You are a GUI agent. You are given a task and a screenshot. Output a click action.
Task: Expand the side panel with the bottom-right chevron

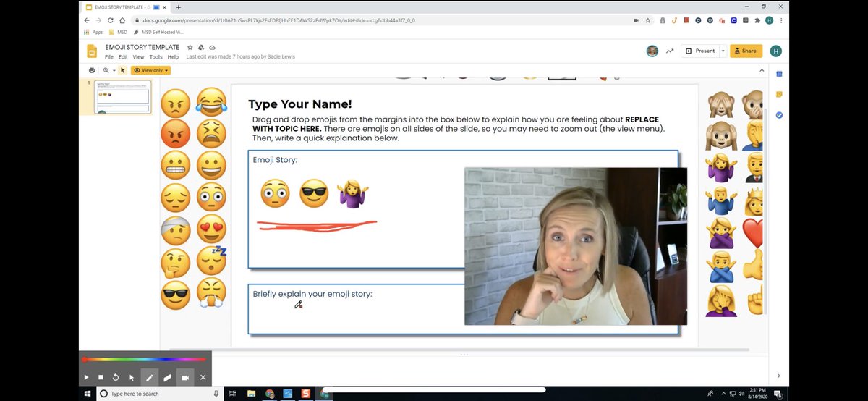point(779,376)
